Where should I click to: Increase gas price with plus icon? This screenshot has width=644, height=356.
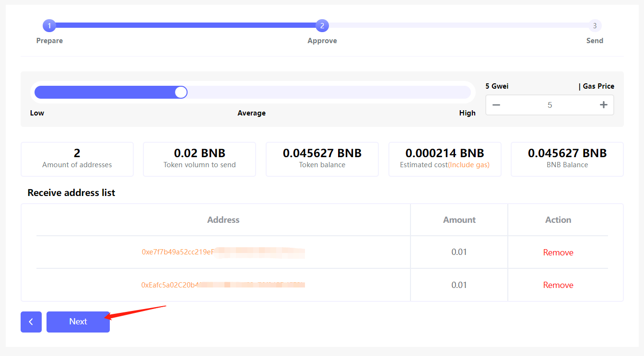[x=604, y=105]
